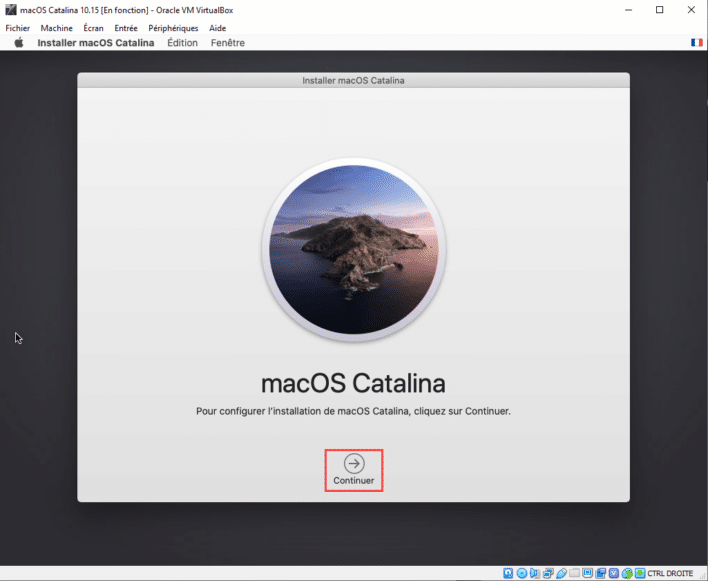Click the display status icon
The width and height of the screenshot is (708, 581).
click(x=587, y=573)
